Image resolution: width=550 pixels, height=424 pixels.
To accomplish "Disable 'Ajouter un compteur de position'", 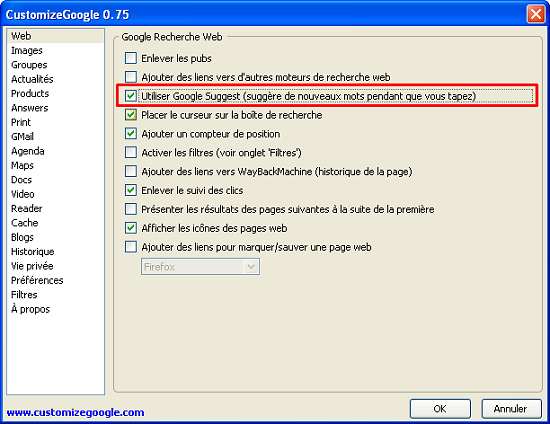I will click(x=131, y=134).
